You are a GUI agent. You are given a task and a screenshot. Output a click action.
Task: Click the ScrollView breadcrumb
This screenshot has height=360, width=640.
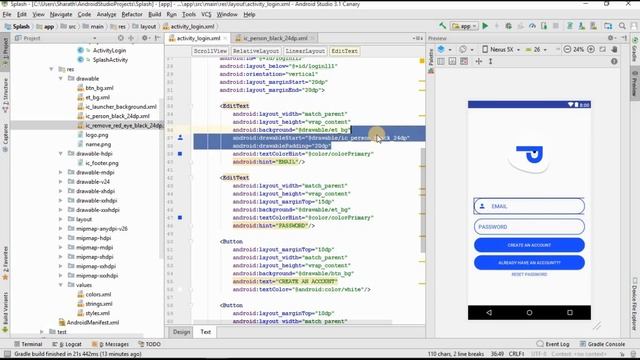click(210, 51)
